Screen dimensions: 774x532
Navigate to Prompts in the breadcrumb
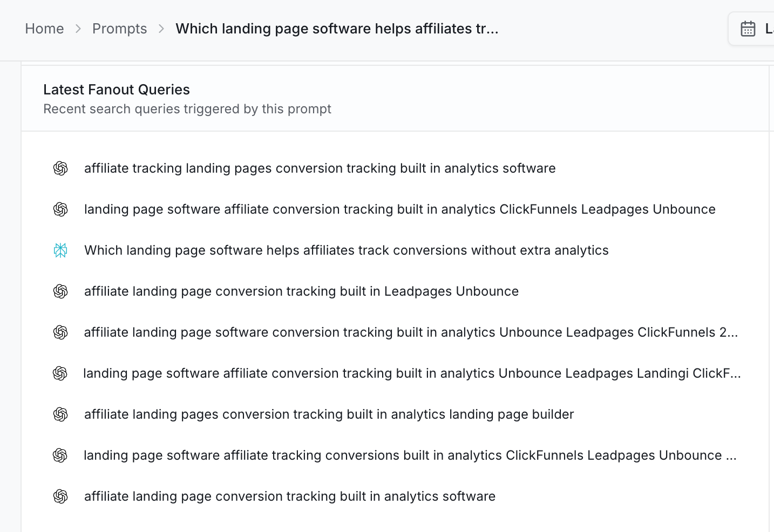coord(120,29)
